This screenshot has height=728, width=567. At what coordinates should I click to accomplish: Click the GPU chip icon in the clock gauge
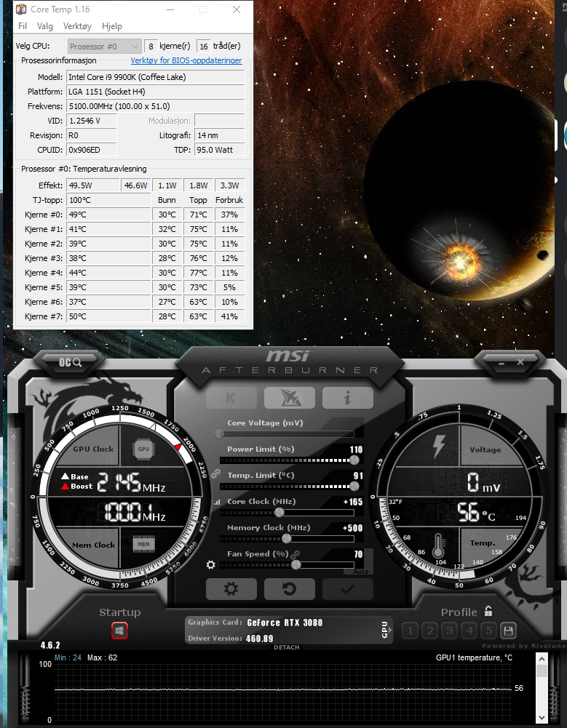143,449
